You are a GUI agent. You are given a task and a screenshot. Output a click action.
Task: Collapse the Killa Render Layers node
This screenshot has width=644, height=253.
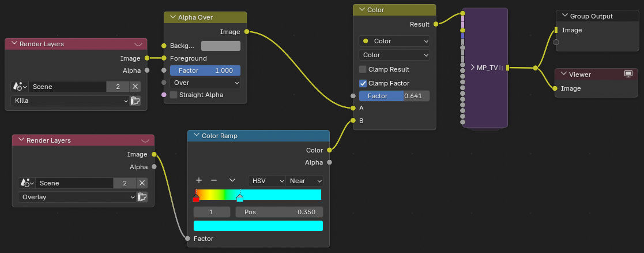click(14, 43)
